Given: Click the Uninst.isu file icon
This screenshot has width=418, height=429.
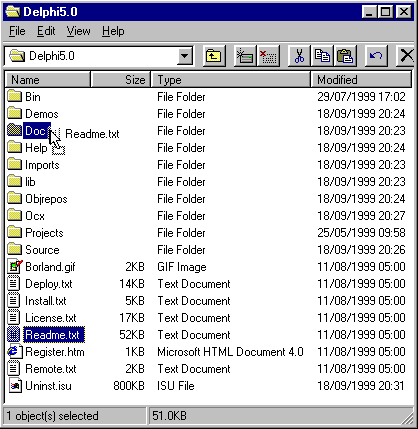Looking at the screenshot, I should coord(15,386).
